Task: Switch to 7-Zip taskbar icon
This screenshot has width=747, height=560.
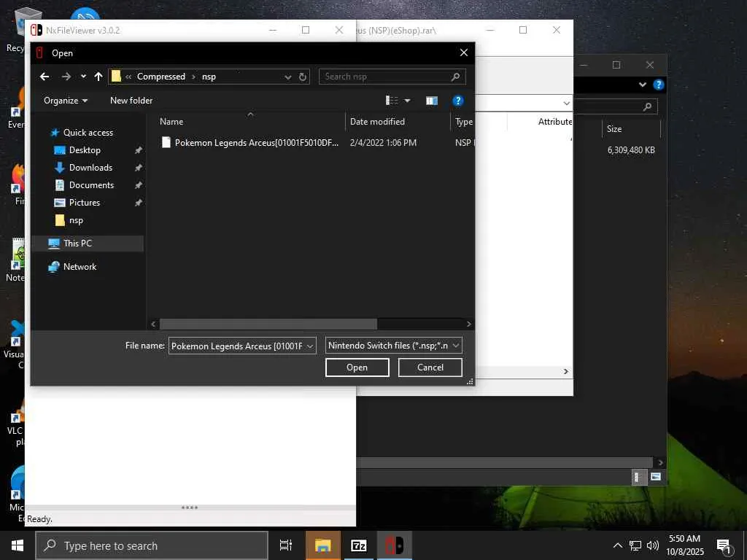Action: [x=358, y=545]
